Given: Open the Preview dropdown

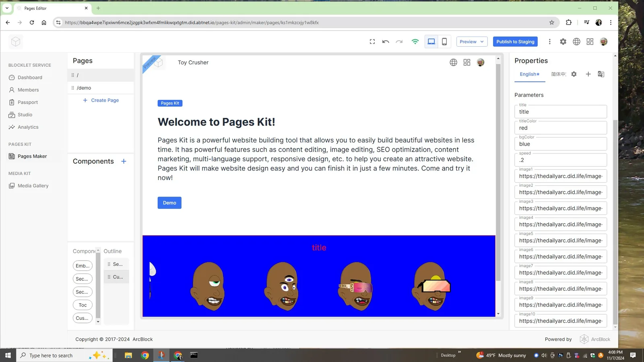Looking at the screenshot, I should point(472,41).
